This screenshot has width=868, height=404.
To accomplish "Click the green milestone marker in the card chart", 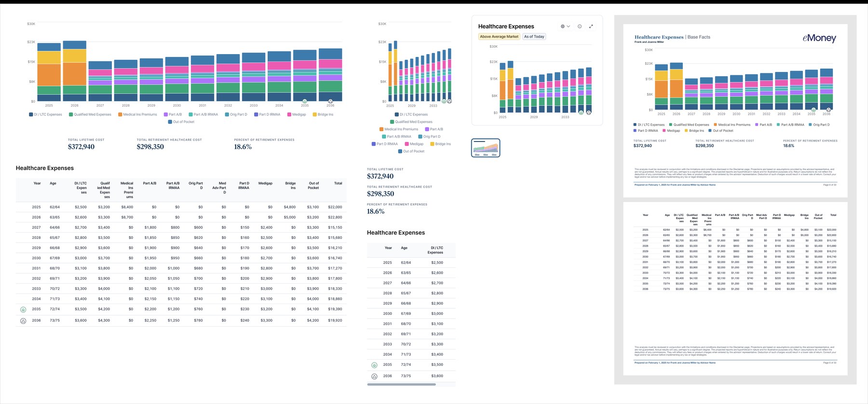I will coord(581,112).
